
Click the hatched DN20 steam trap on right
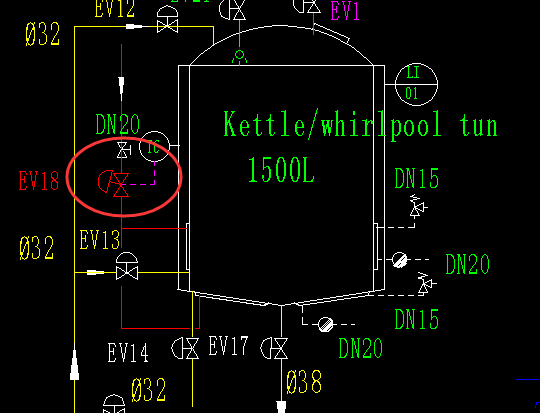[x=399, y=260]
